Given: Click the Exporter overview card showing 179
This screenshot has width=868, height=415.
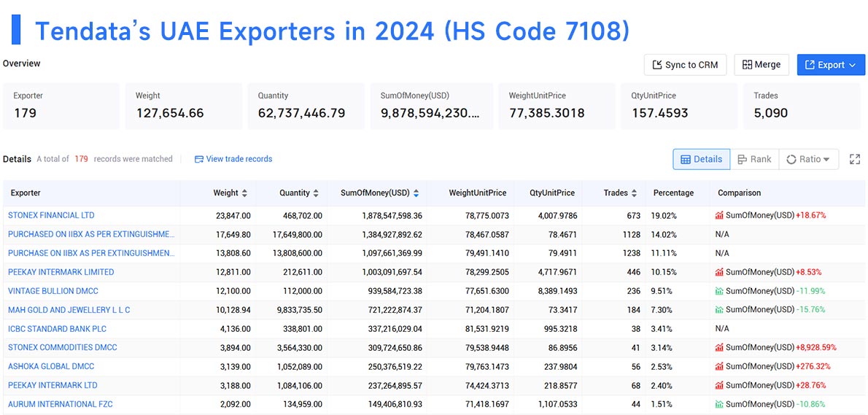Looking at the screenshot, I should pos(61,106).
